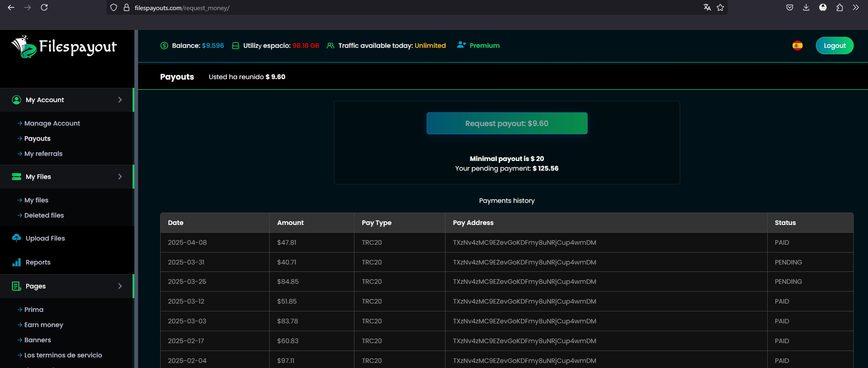Open the Earn money page link
The image size is (868, 368).
(x=44, y=325)
